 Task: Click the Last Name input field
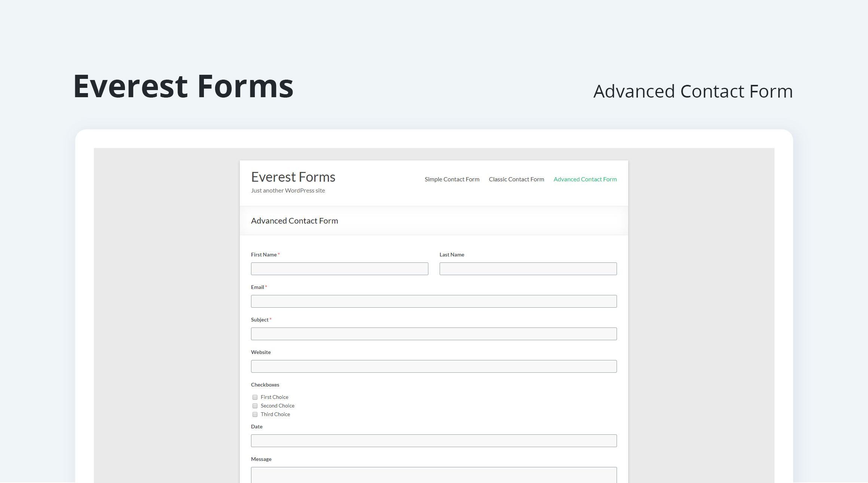528,268
